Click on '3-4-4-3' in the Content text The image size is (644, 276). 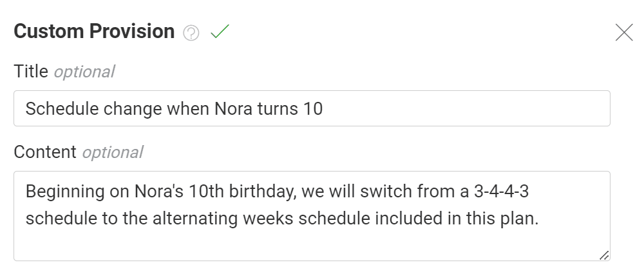coord(501,192)
